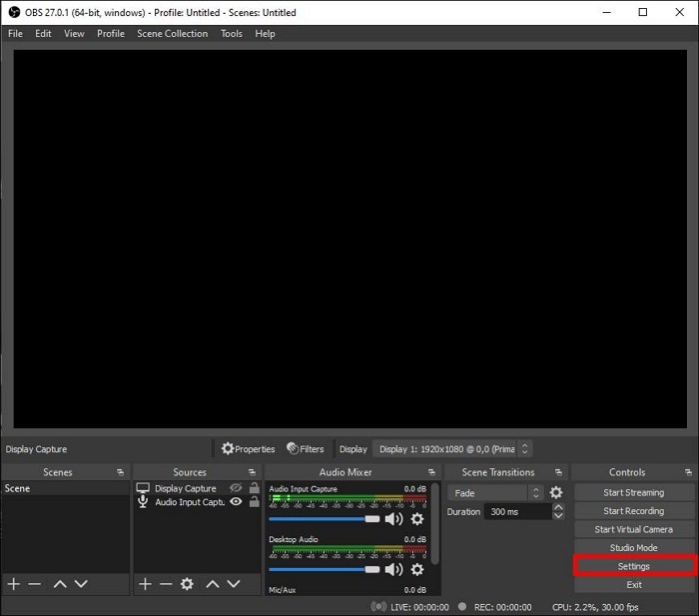Image resolution: width=699 pixels, height=616 pixels.
Task: Click the Exit button
Action: 633,585
